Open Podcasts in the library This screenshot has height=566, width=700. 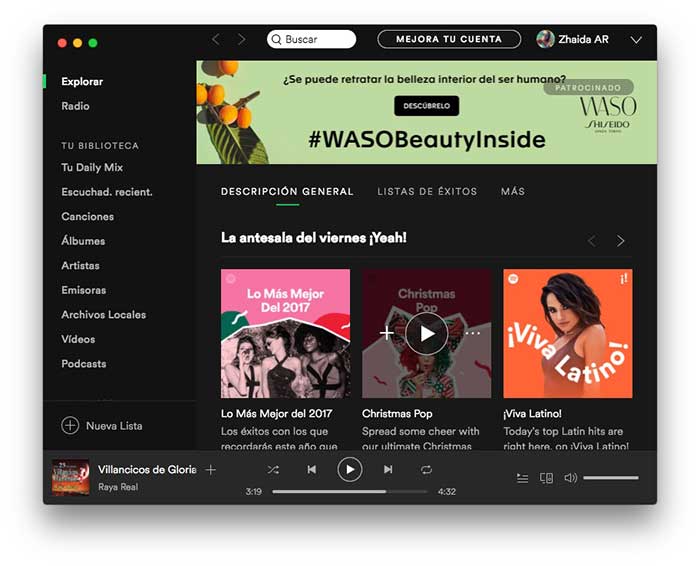pyautogui.click(x=83, y=364)
